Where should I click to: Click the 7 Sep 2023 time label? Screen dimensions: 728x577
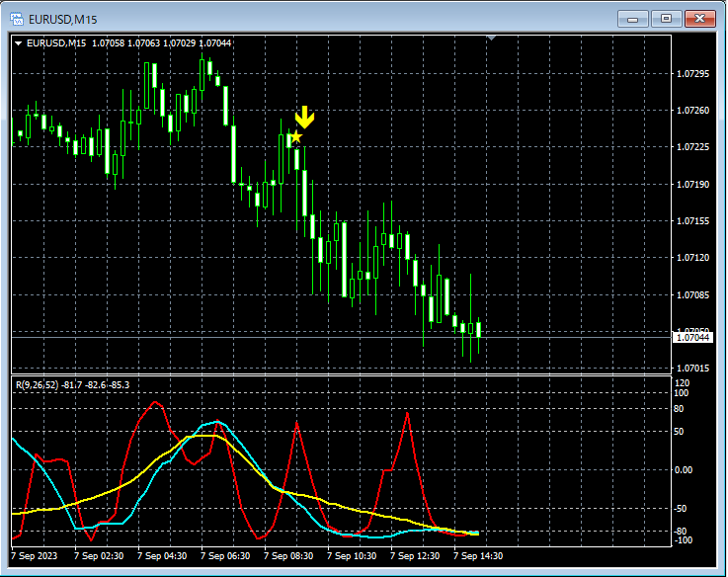(34, 555)
